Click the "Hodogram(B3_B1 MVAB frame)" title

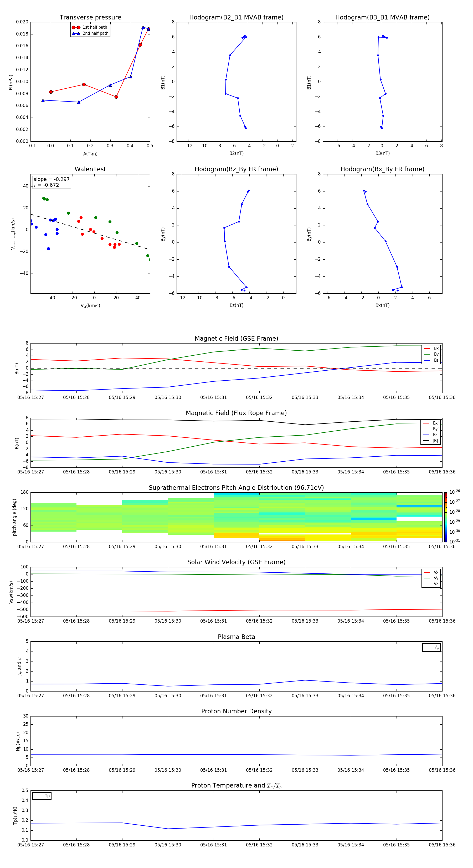tap(382, 17)
